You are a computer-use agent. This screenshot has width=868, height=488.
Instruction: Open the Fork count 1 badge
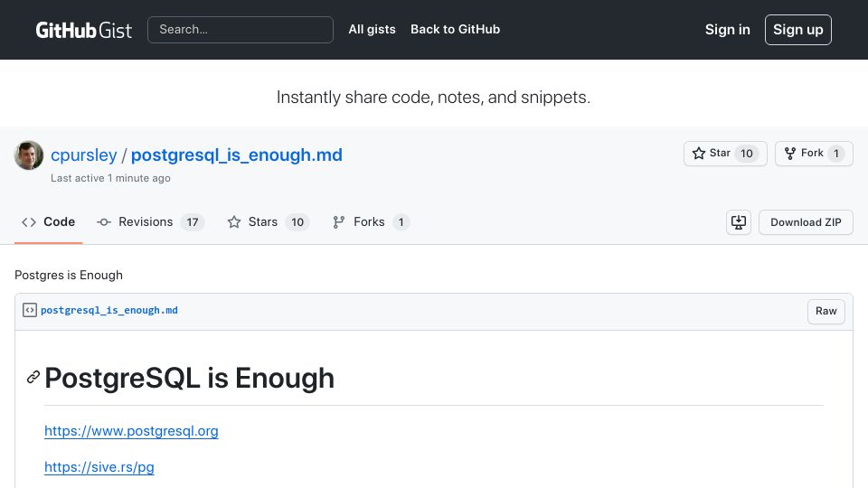835,154
